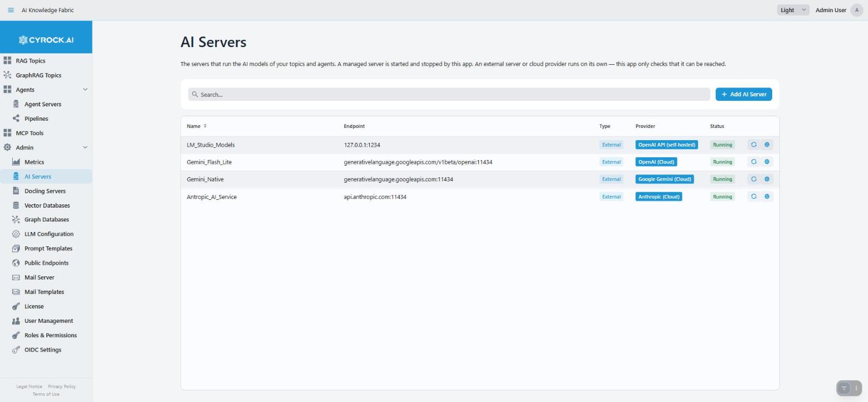Open Vector Databases page

coord(46,205)
